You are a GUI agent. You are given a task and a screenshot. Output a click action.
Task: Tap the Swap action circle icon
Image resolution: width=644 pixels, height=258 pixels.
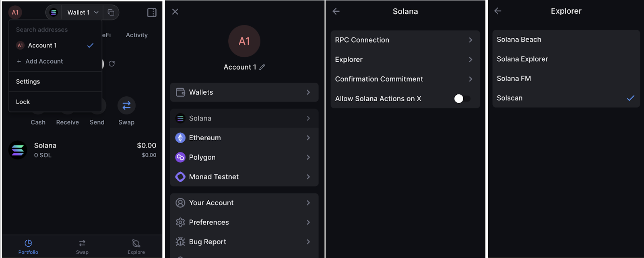click(x=126, y=105)
